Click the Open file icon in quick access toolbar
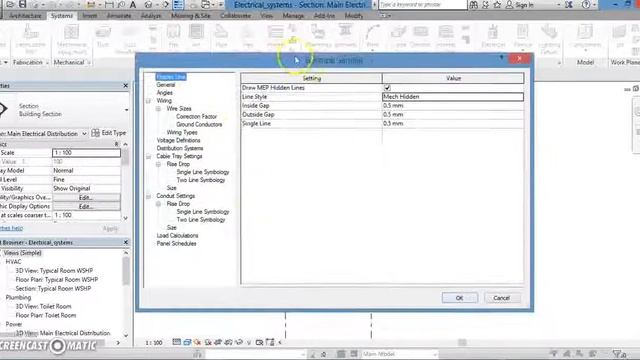Image resolution: width=640 pixels, height=360 pixels. (x=10, y=4)
